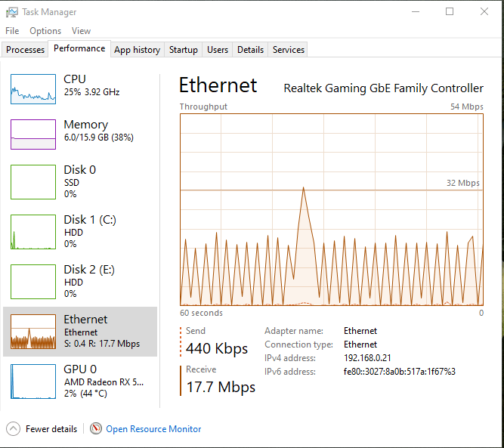504x448 pixels.
Task: Click the dotted Send legend marker
Action: tap(181, 342)
